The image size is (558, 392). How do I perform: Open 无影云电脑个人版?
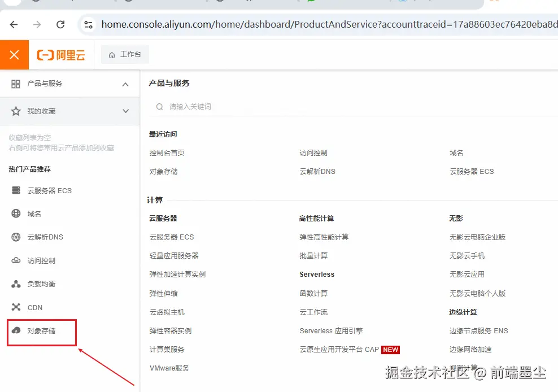pos(477,293)
